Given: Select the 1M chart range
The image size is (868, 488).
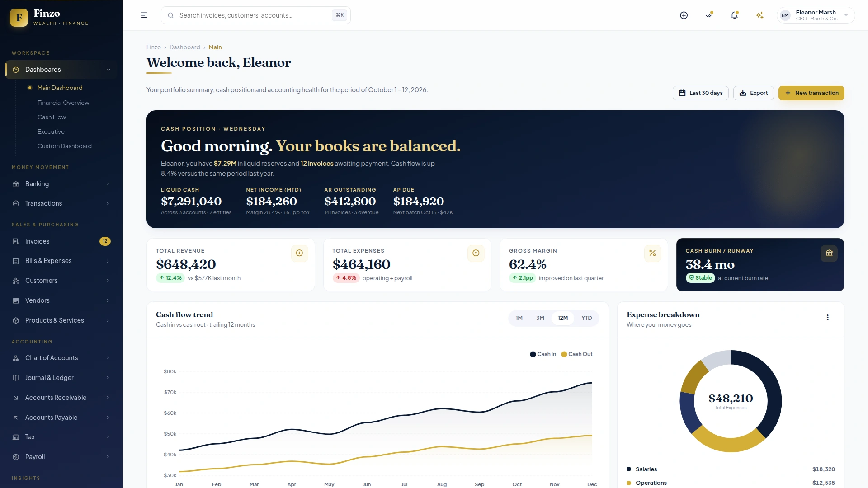Looking at the screenshot, I should (519, 318).
